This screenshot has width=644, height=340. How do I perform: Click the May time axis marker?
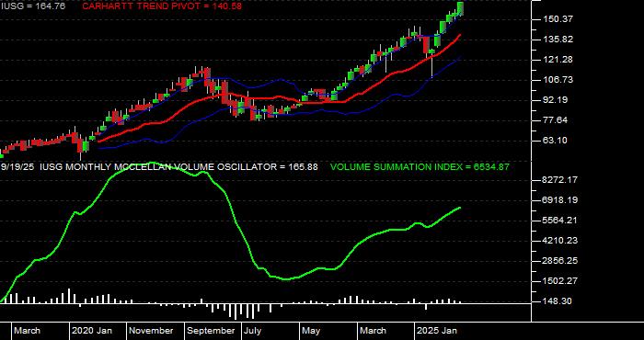312,331
